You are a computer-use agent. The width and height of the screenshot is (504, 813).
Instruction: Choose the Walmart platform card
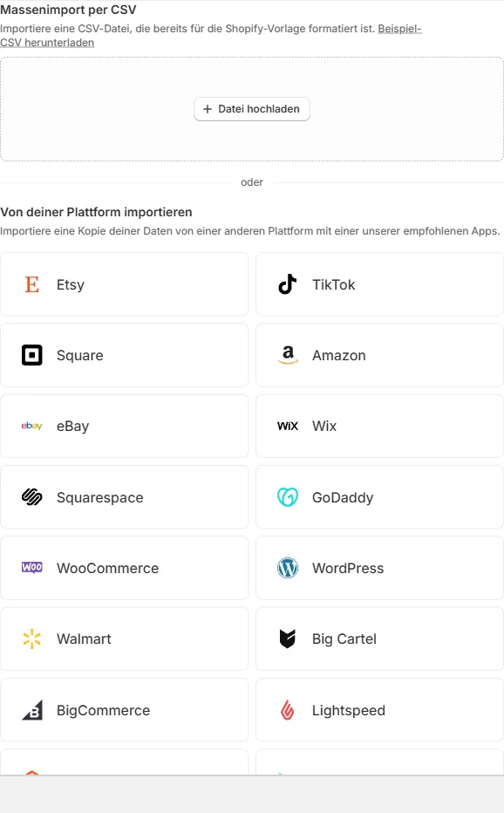pos(125,639)
